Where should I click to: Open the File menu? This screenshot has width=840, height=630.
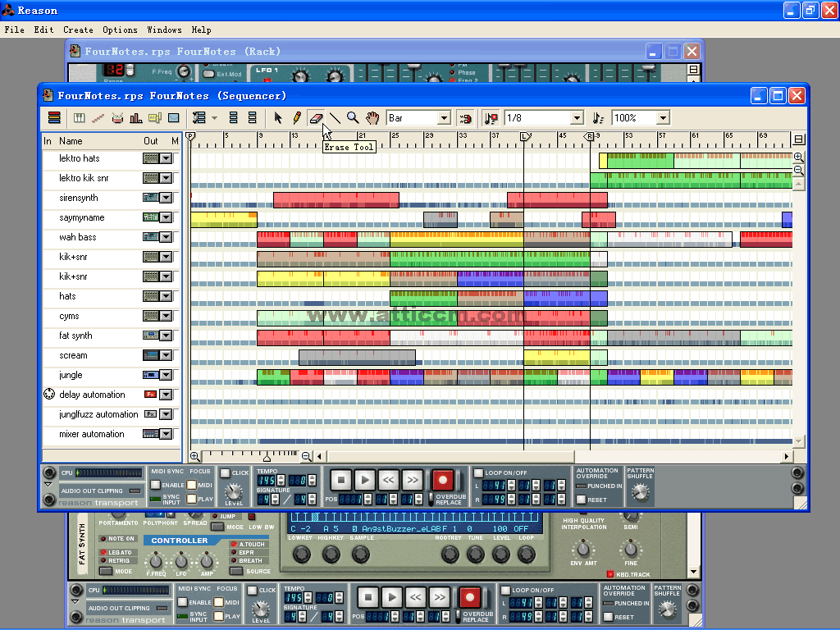tap(15, 30)
